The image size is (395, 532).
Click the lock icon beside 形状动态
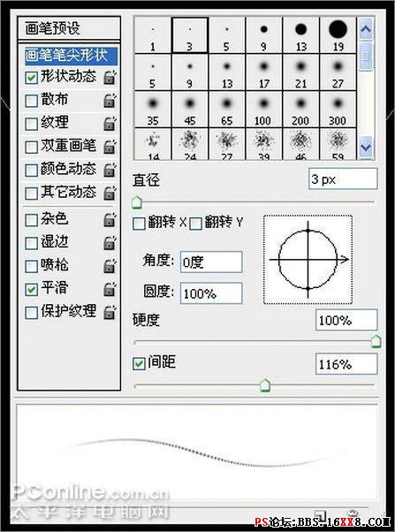point(110,77)
